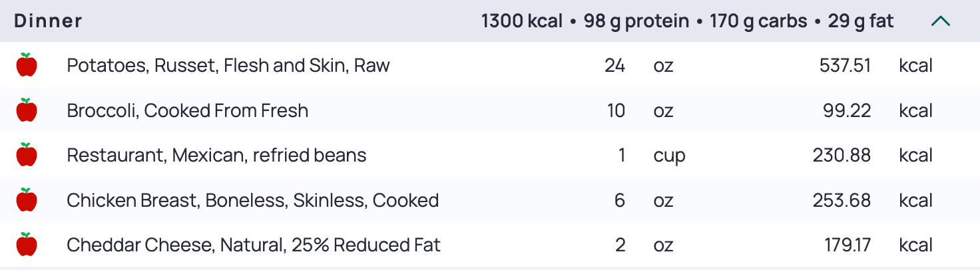Viewport: 980px width, 270px height.
Task: Change the cup unit for refried beans
Action: pos(669,156)
